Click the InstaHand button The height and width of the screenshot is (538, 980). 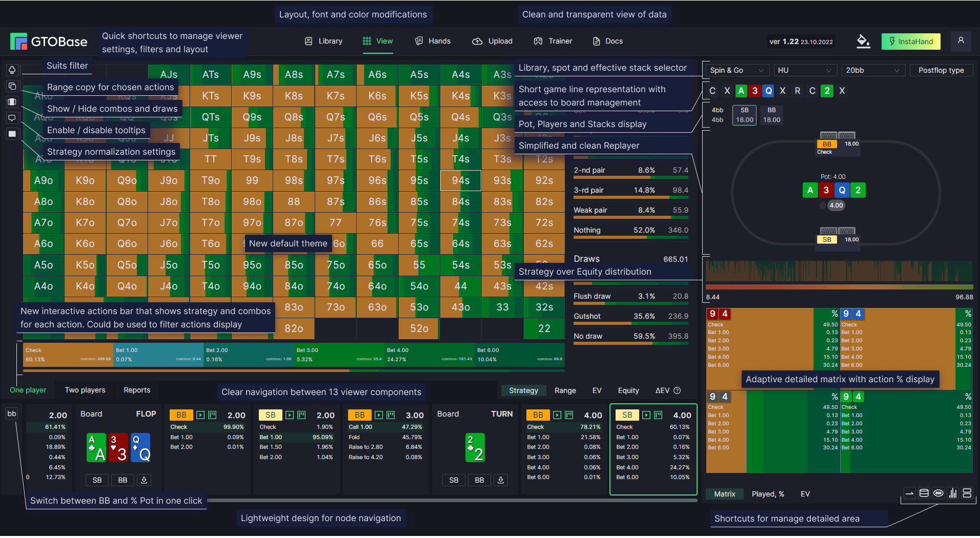tap(911, 41)
